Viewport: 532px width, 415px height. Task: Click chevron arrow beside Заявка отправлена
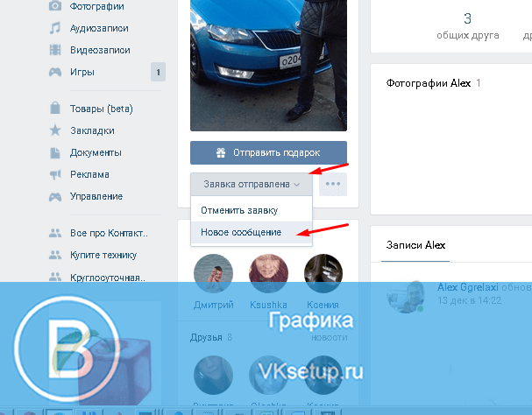tap(297, 185)
